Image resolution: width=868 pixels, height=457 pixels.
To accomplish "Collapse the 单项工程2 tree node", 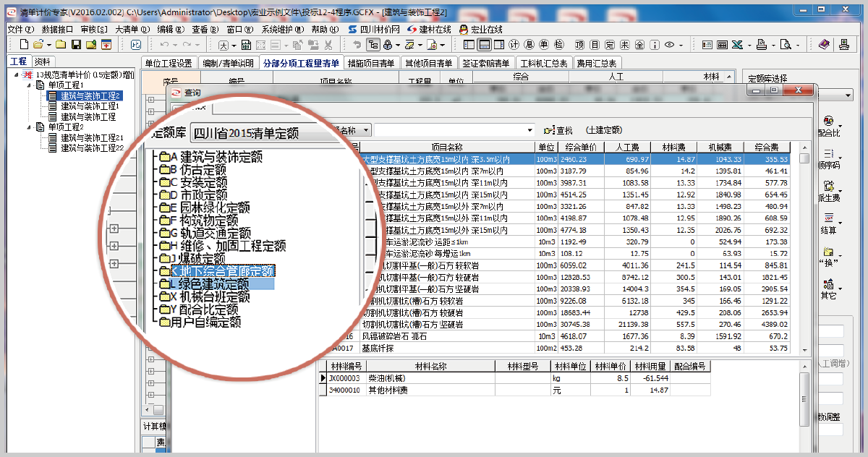I will click(30, 127).
